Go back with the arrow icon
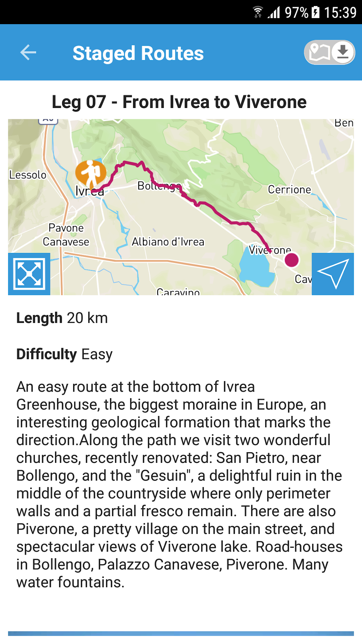This screenshot has width=362, height=644. pyautogui.click(x=28, y=53)
